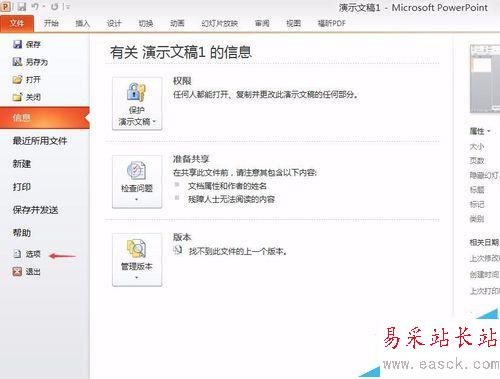500x379 pixels.
Task: Open the quick access toolbar customize dropdown
Action: [x=68, y=6]
